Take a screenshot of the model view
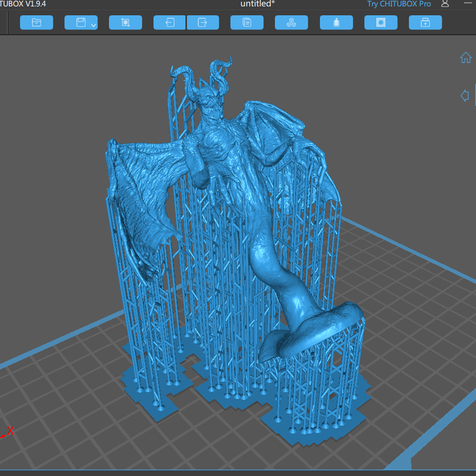The image size is (476, 476). click(125, 23)
